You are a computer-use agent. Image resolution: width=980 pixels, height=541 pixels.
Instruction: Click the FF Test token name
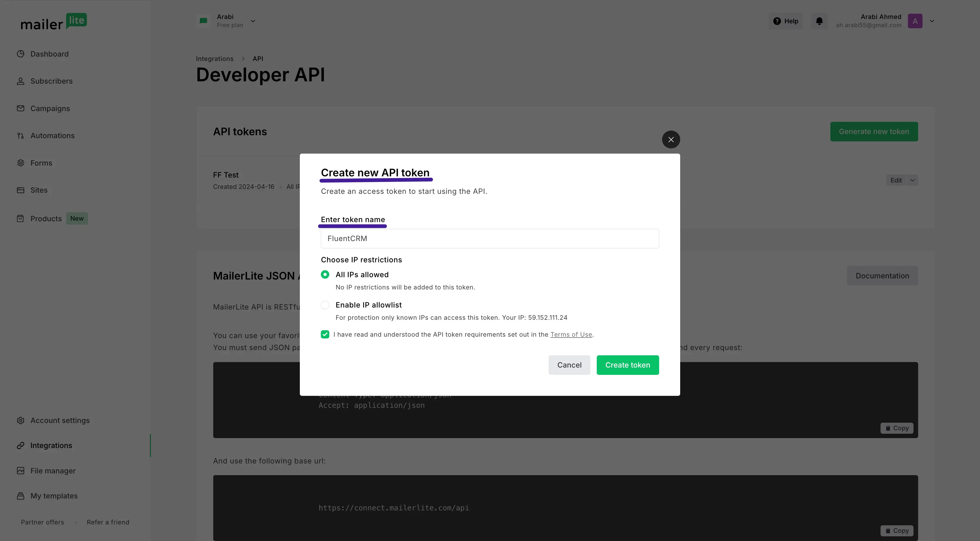[x=225, y=175]
